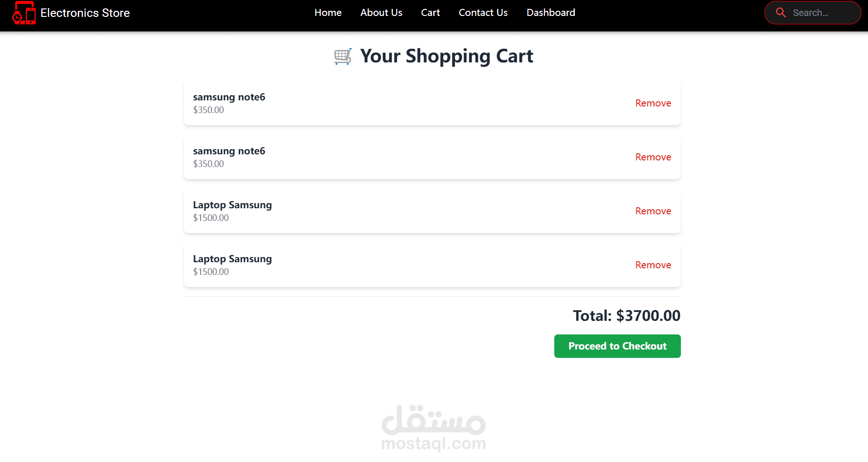Remove the second Laptop Samsung item
Image resolution: width=868 pixels, height=462 pixels.
pyautogui.click(x=653, y=265)
